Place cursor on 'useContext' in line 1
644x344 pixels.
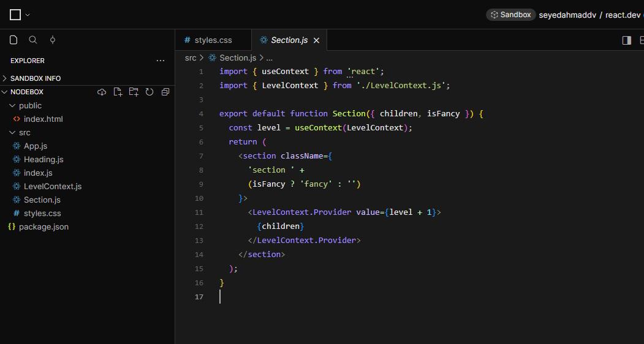pyautogui.click(x=285, y=72)
